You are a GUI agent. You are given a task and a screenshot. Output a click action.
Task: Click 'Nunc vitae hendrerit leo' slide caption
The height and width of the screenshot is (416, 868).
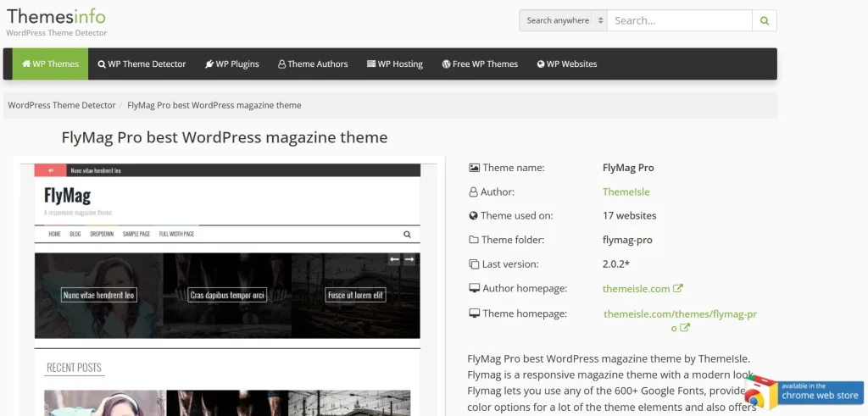click(98, 296)
